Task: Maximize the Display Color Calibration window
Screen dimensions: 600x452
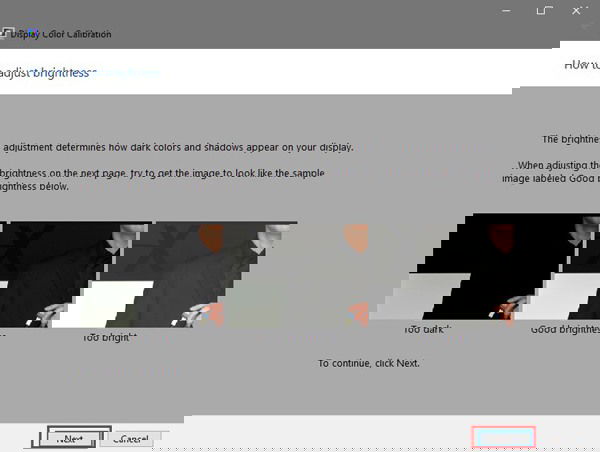Action: [544, 11]
